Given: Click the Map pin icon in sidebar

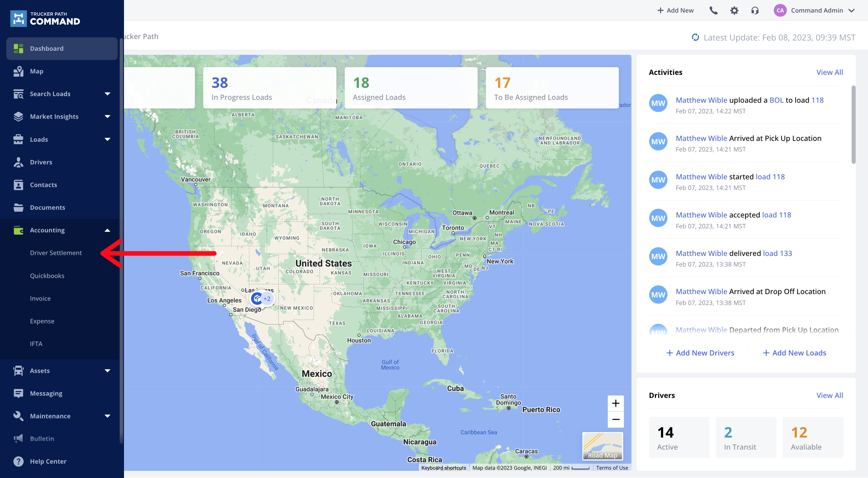Looking at the screenshot, I should 19,71.
